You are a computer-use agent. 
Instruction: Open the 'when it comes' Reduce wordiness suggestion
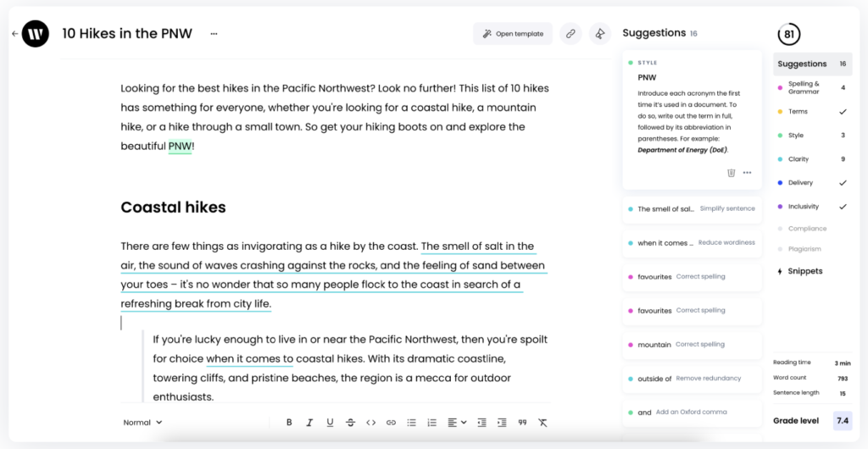coord(692,243)
